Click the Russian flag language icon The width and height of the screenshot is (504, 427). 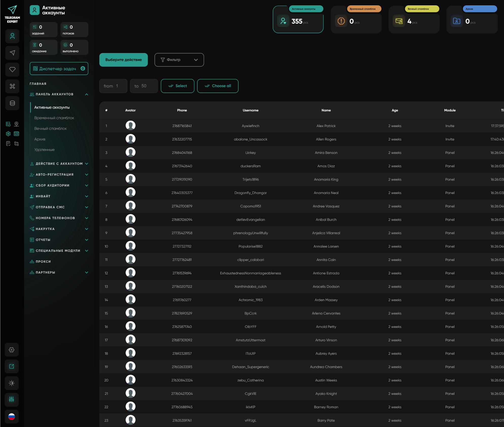click(12, 416)
